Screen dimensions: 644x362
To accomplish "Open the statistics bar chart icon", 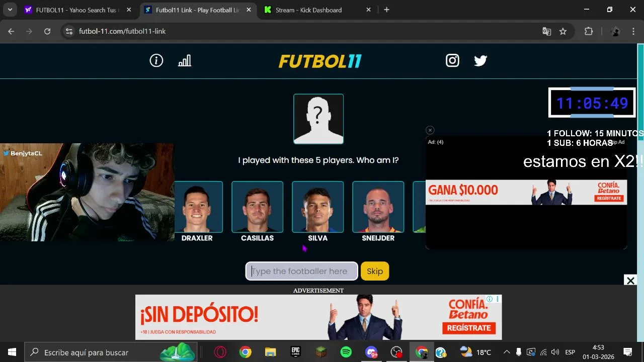I will click(185, 61).
